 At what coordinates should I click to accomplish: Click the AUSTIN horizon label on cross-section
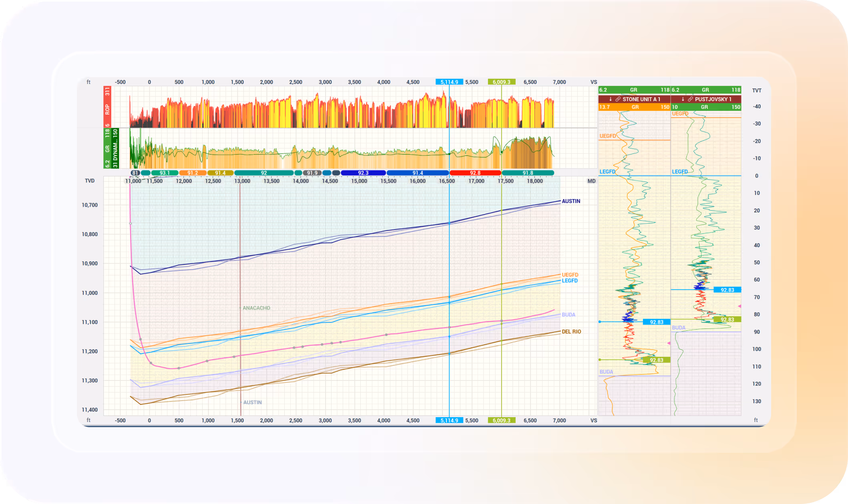(x=571, y=201)
